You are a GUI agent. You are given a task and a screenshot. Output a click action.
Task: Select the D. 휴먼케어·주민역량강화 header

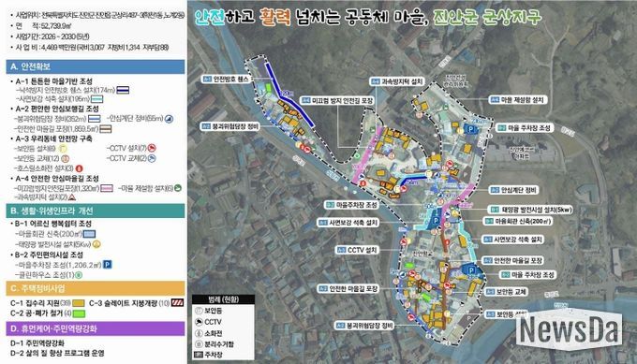coord(96,328)
